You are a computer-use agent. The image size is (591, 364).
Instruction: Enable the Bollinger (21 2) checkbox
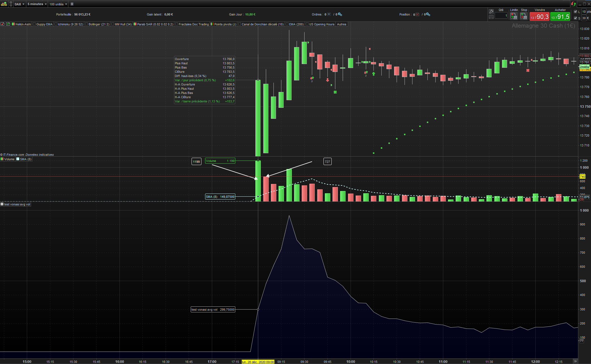pyautogui.click(x=86, y=24)
